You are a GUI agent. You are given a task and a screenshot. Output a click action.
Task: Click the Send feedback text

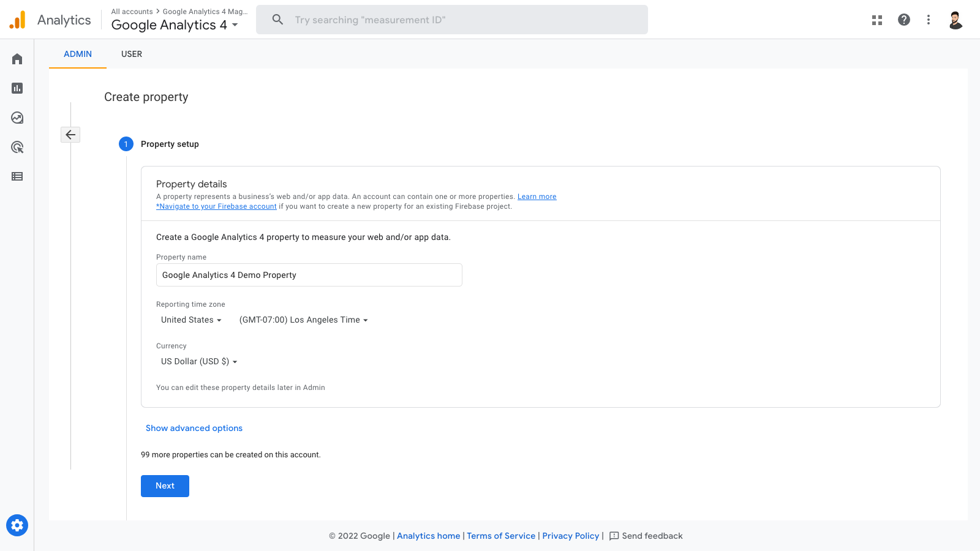652,536
